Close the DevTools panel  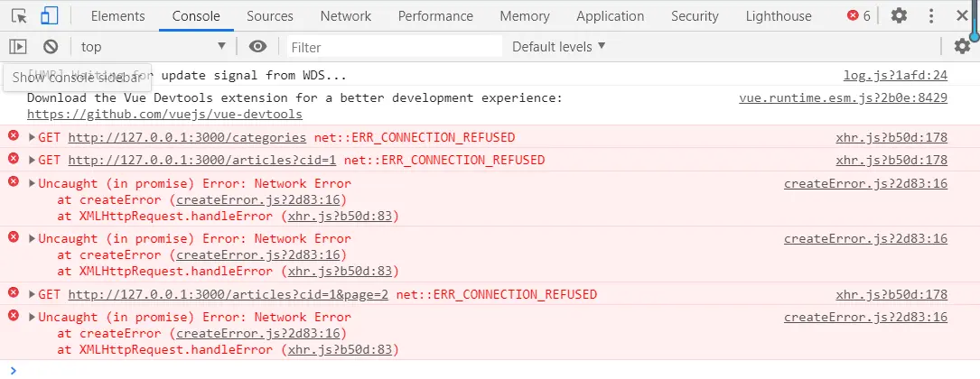tap(962, 16)
